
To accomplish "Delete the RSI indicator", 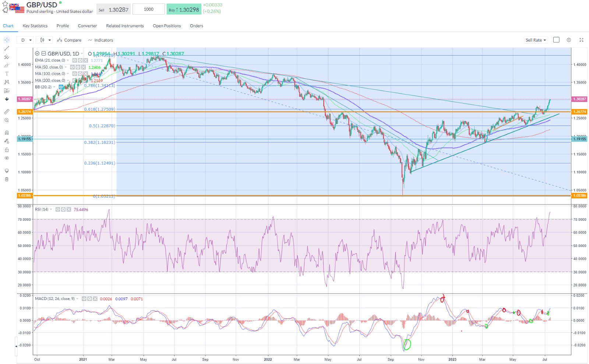I will point(69,209).
